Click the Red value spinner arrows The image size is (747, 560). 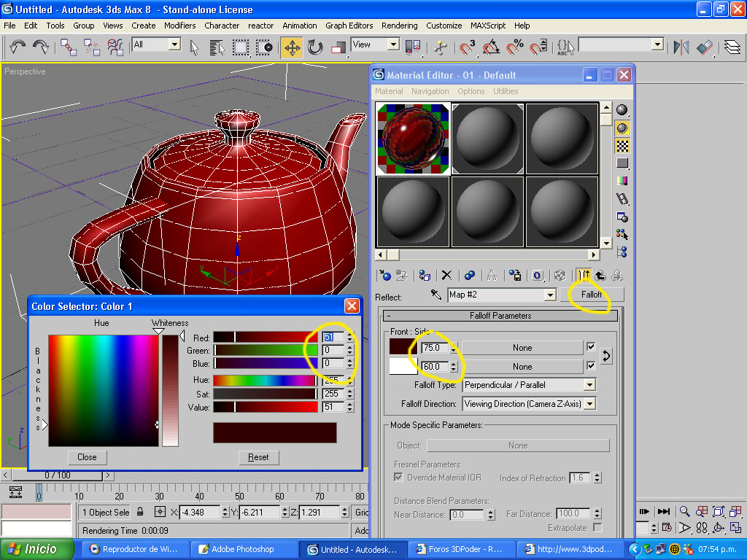click(350, 337)
